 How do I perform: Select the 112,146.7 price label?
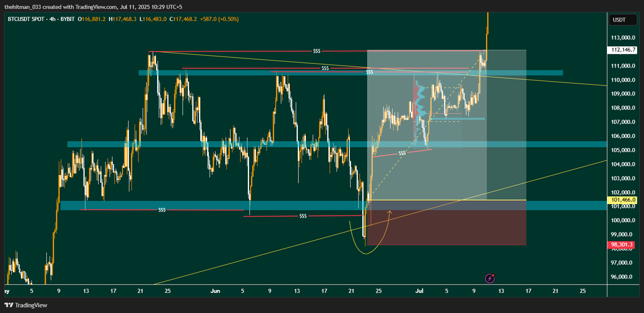[x=622, y=50]
